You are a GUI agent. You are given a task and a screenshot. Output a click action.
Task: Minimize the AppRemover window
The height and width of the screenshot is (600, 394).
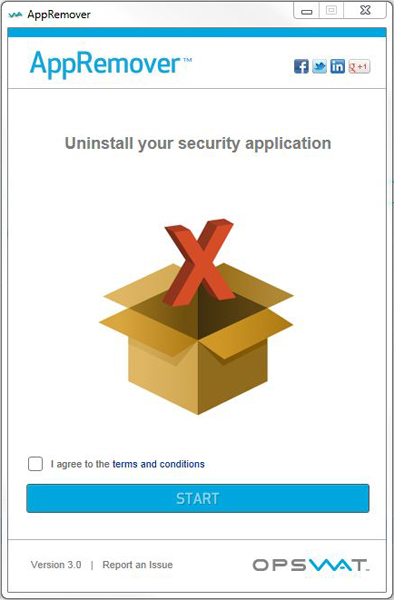tap(306, 11)
